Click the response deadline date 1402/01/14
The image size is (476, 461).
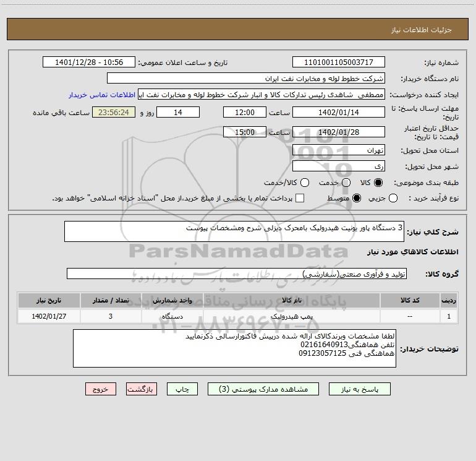[x=339, y=113]
